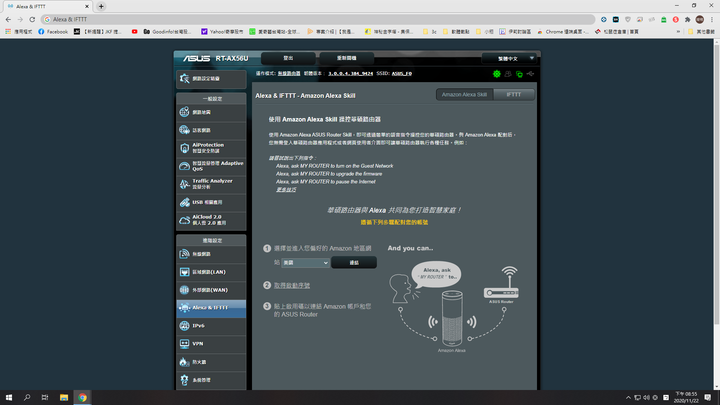Screen dimensions: 720x405
Task: Open the Wireless settings icon in sidebar
Action: tap(185, 254)
